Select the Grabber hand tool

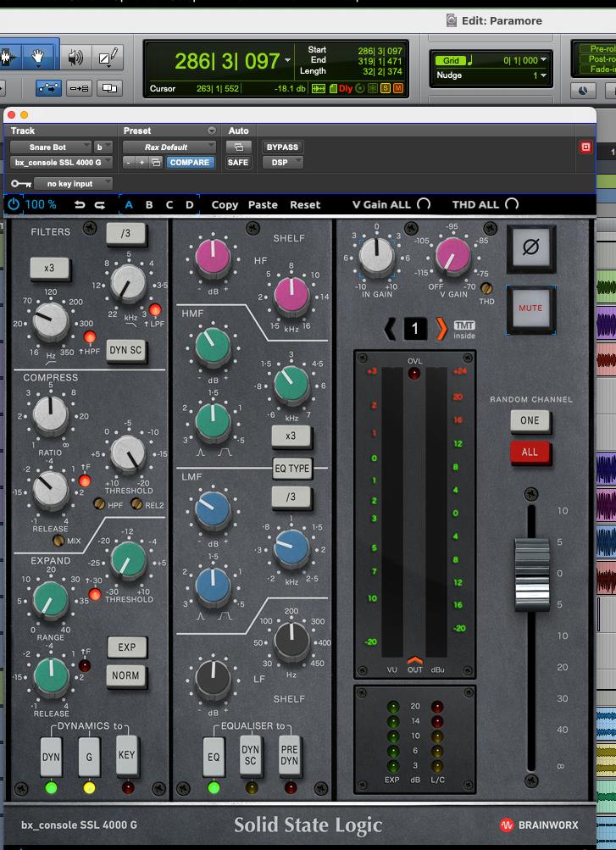point(38,57)
